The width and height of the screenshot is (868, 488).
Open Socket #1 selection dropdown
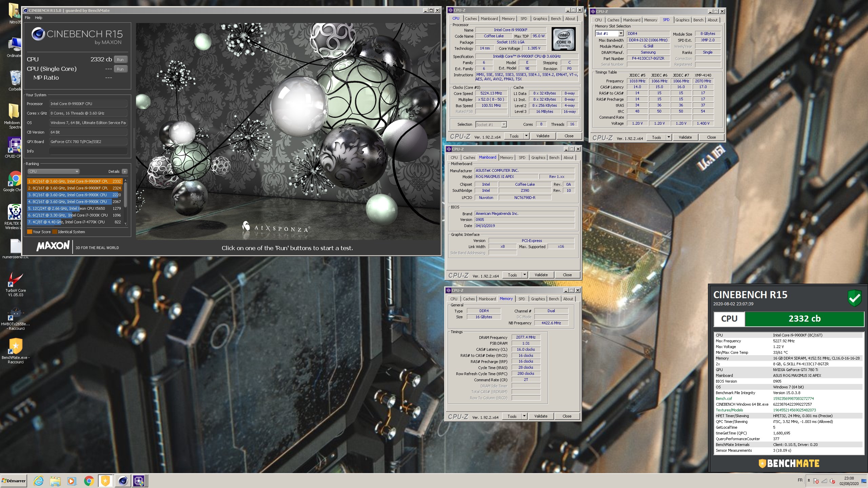(x=491, y=124)
